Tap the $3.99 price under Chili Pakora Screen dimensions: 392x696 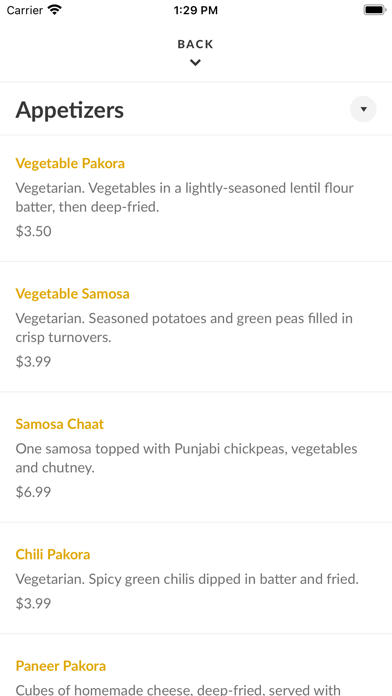click(x=33, y=603)
